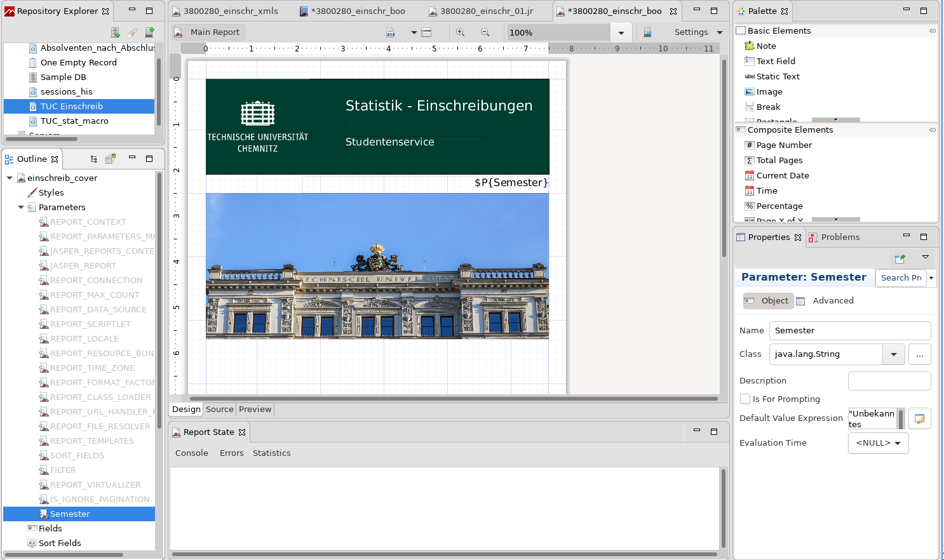The width and height of the screenshot is (944, 560).
Task: Select the Note element in Palette
Action: click(x=765, y=46)
